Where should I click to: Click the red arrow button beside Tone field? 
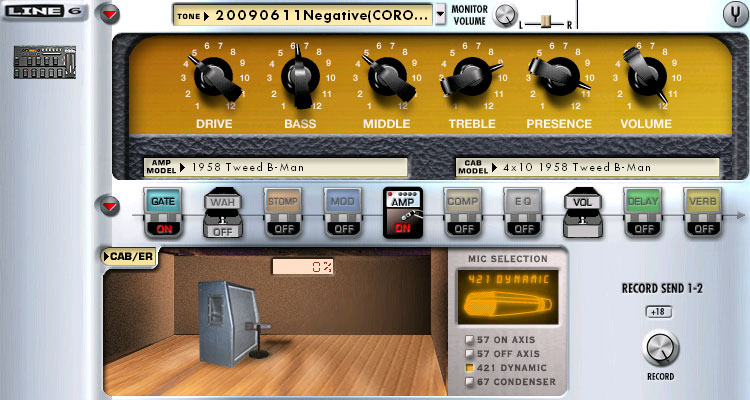coord(110,14)
